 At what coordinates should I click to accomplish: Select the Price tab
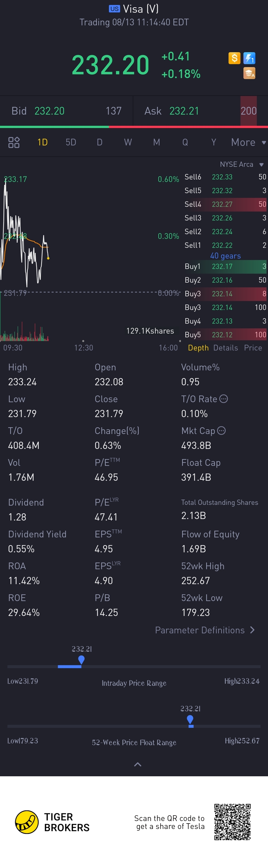[253, 348]
